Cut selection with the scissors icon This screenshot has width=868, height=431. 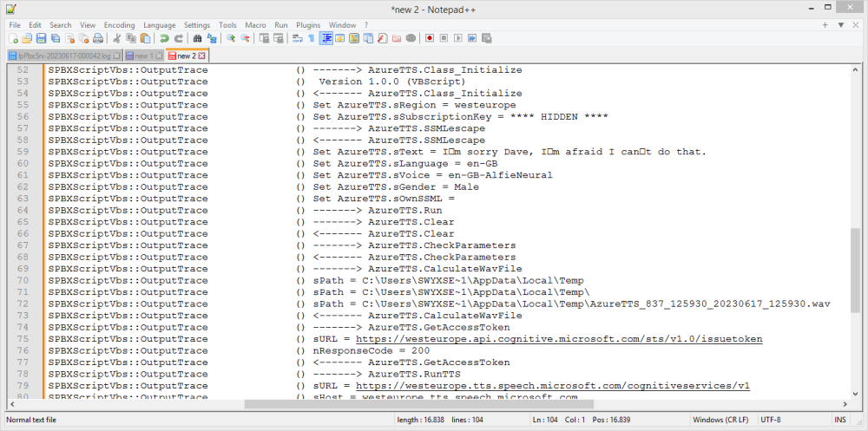pyautogui.click(x=117, y=38)
